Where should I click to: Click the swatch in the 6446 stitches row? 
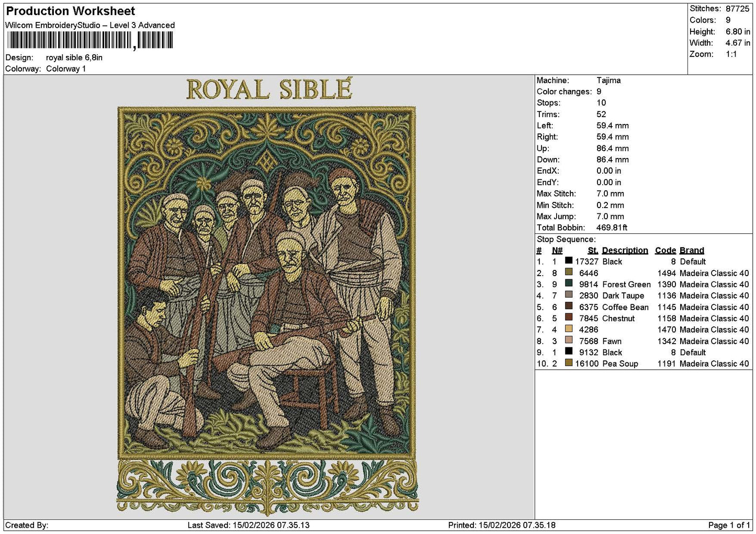(569, 272)
